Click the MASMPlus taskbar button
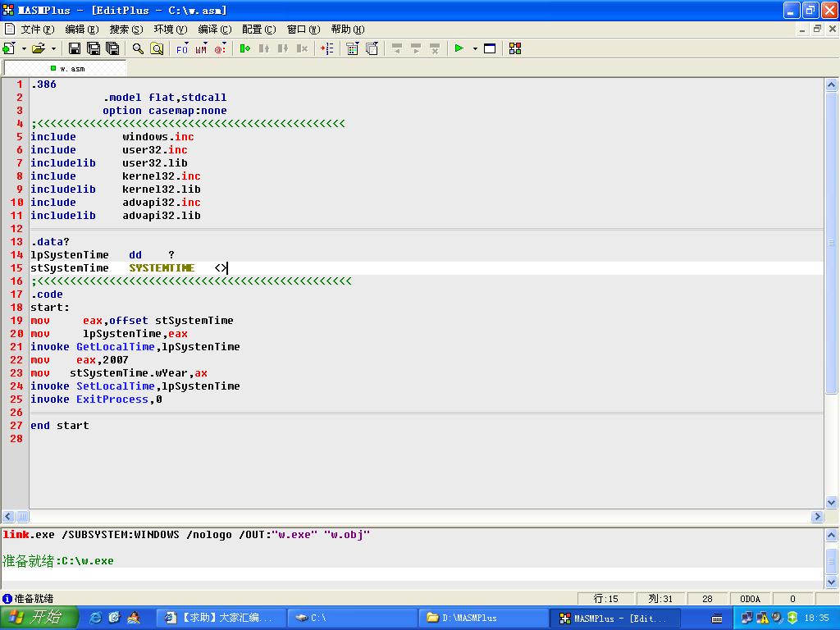 (x=614, y=618)
